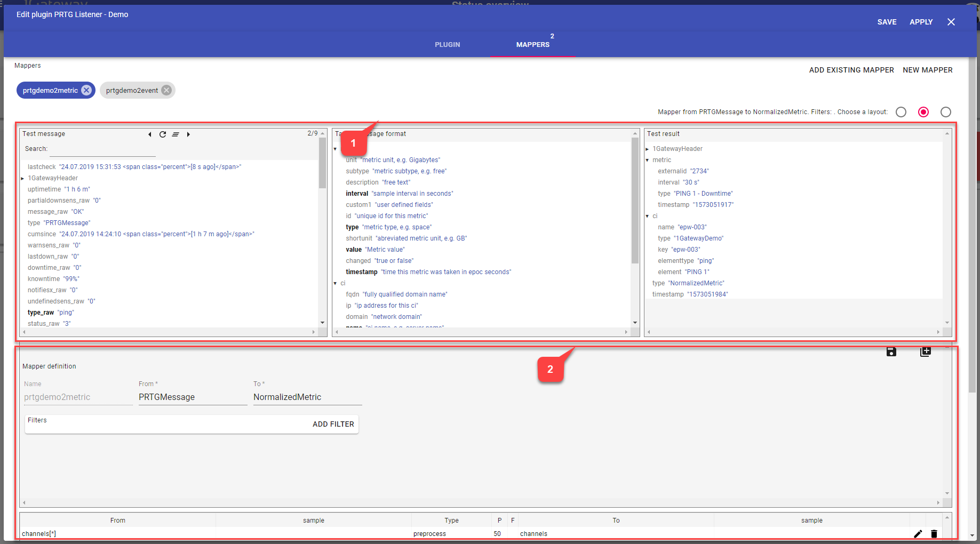980x544 pixels.
Task: Select the third layout radio button
Action: click(946, 112)
